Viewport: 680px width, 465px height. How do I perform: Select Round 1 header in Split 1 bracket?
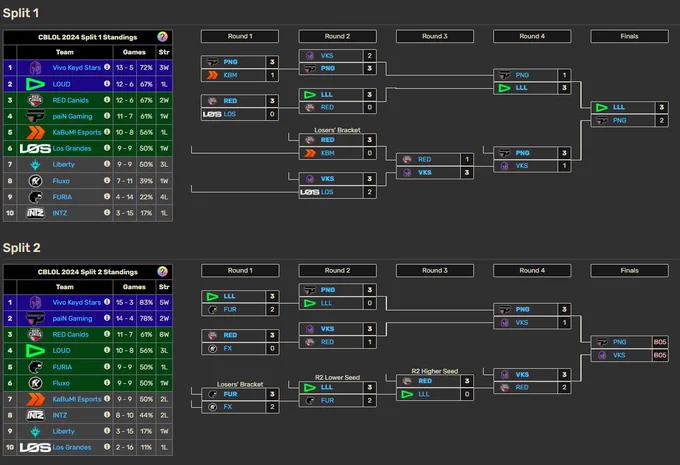(240, 36)
